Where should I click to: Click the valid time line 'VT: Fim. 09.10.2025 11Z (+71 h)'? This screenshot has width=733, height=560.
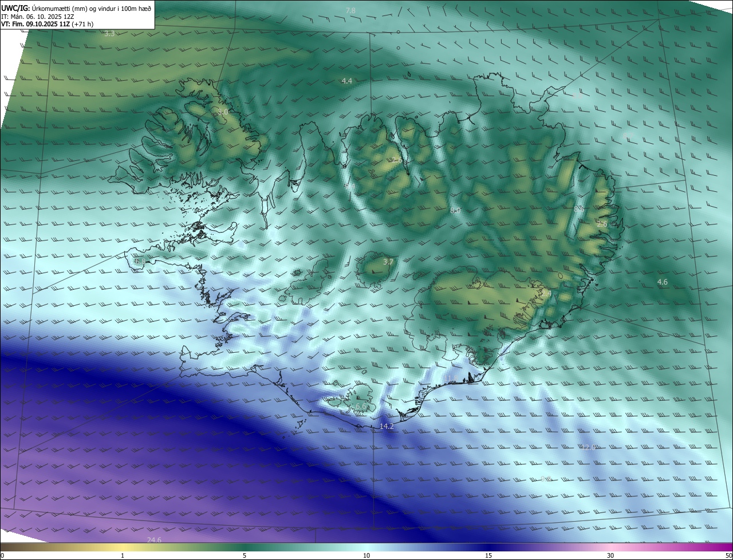[x=47, y=24]
